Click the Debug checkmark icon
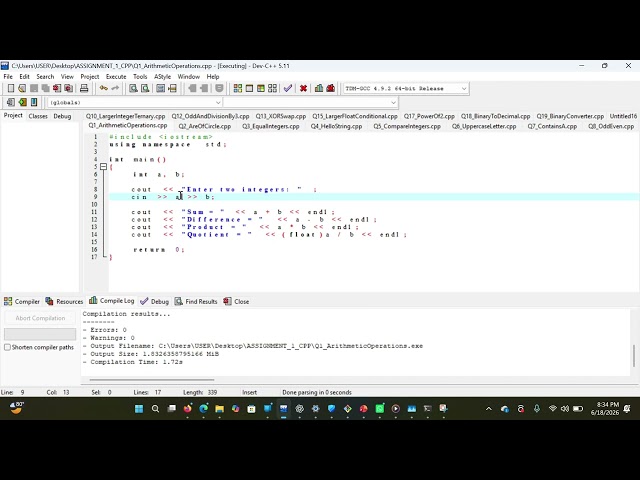Image resolution: width=640 pixels, height=480 pixels. coord(288,88)
